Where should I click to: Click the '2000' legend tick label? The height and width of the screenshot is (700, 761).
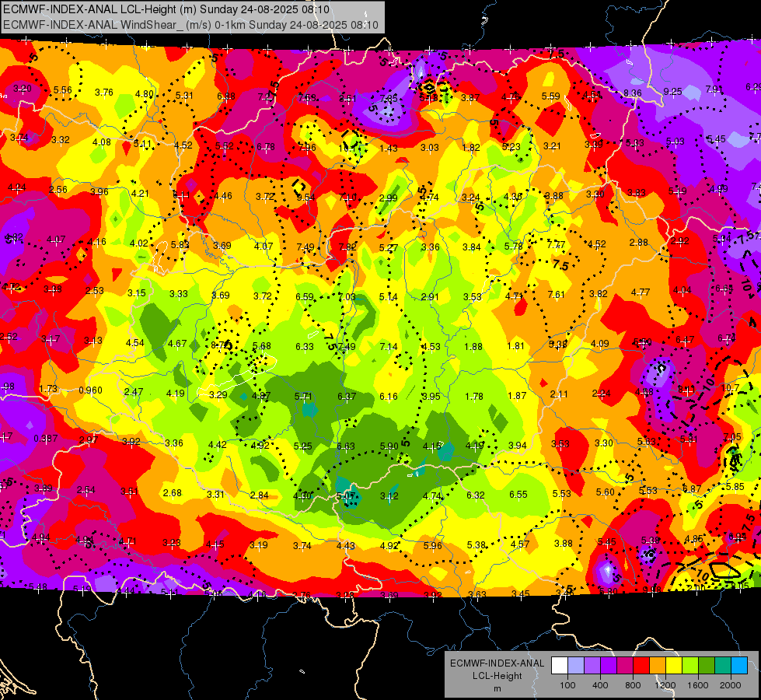[x=731, y=685]
